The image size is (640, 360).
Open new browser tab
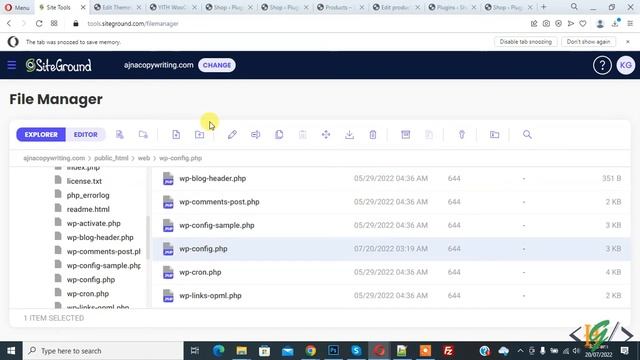pyautogui.click(x=544, y=7)
